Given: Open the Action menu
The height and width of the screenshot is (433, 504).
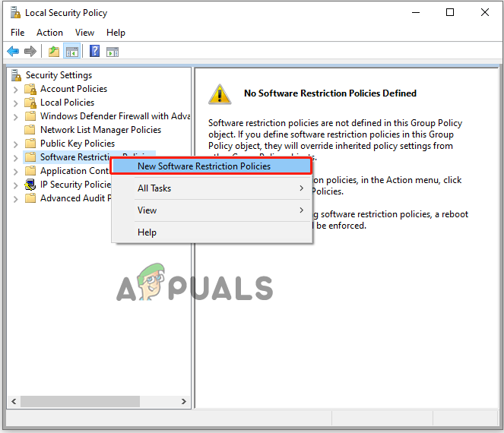Looking at the screenshot, I should (49, 33).
